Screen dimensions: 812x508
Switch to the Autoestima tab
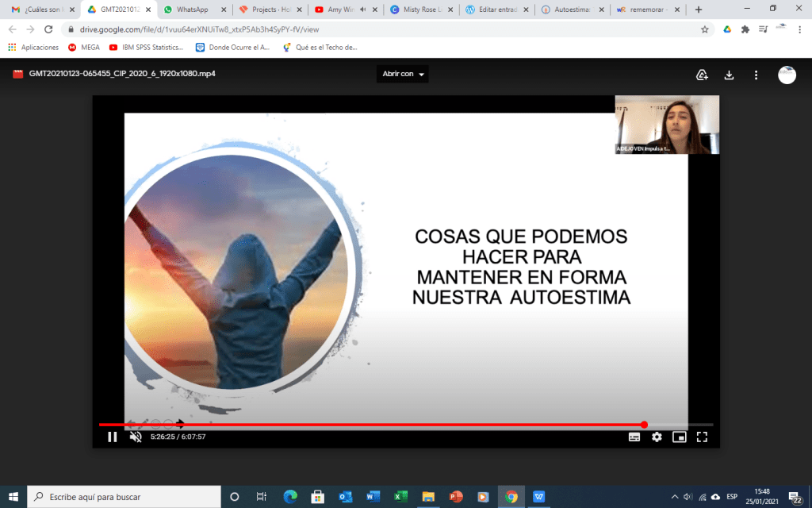571,10
